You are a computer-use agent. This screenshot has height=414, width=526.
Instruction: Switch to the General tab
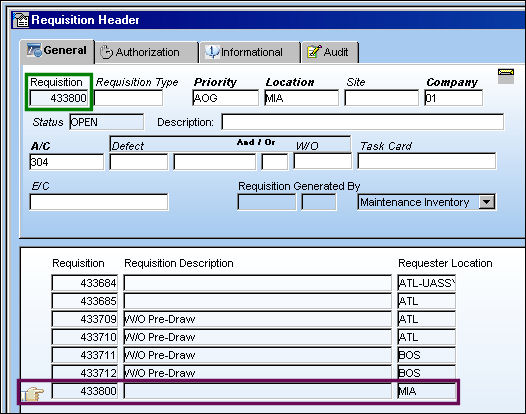(57, 51)
